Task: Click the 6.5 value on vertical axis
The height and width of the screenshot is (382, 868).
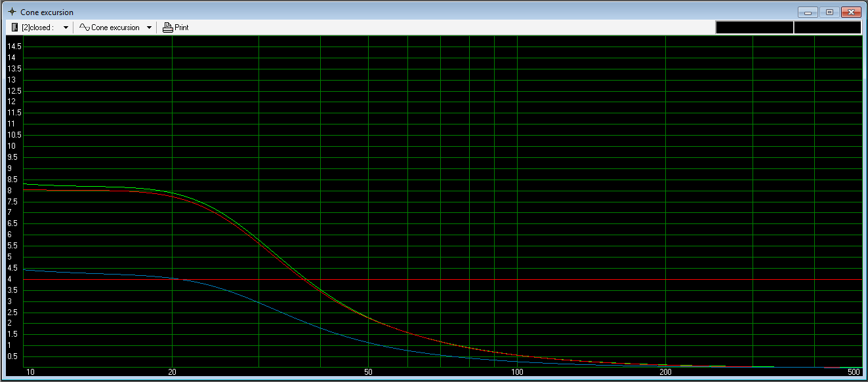Action: click(12, 223)
